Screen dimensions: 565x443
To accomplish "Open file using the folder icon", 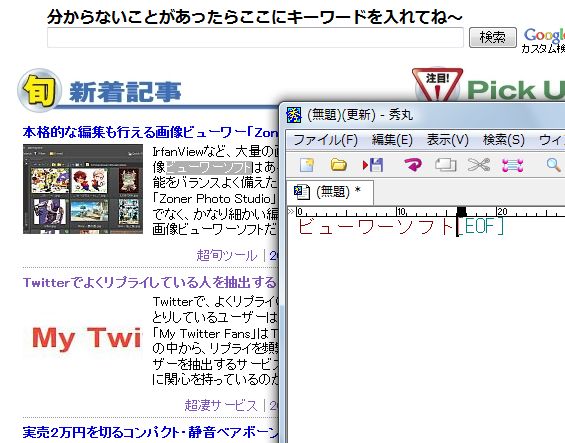I will tap(338, 165).
